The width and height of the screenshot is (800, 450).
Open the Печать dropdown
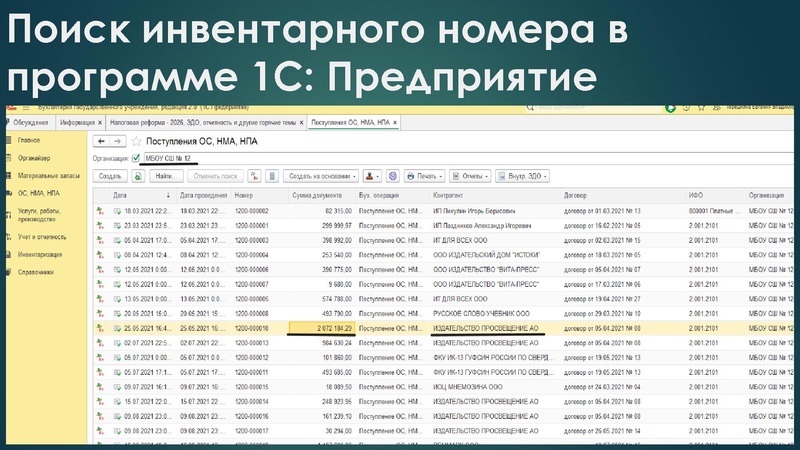coord(424,176)
